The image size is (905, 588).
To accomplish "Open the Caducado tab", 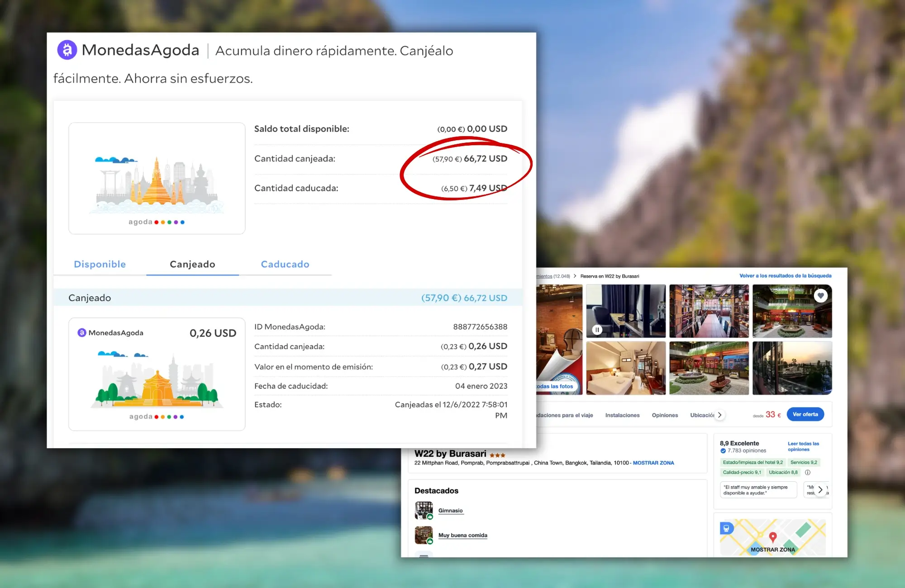I will pyautogui.click(x=285, y=264).
